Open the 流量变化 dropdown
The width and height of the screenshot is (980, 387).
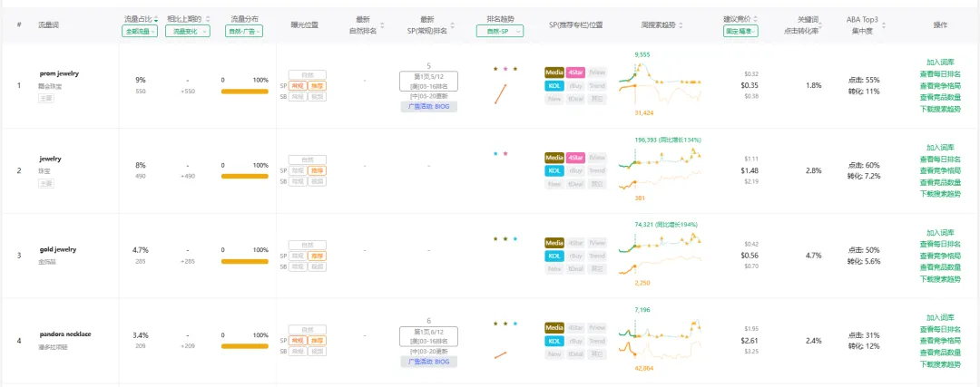pyautogui.click(x=191, y=31)
